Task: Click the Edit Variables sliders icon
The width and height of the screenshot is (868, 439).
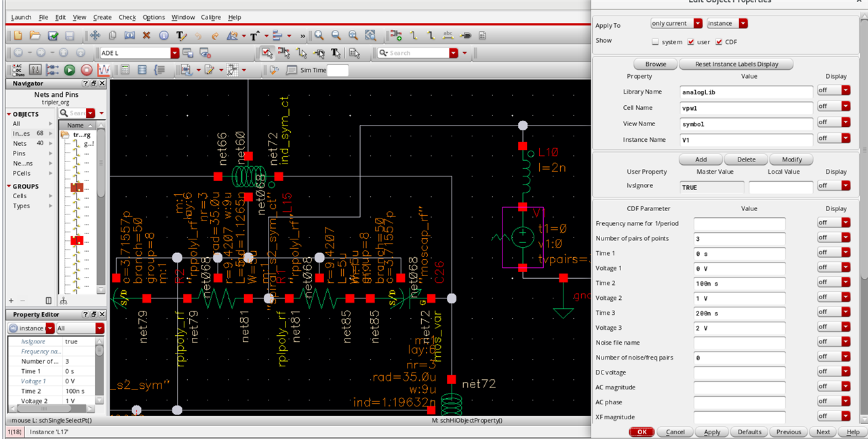Action: tap(35, 70)
